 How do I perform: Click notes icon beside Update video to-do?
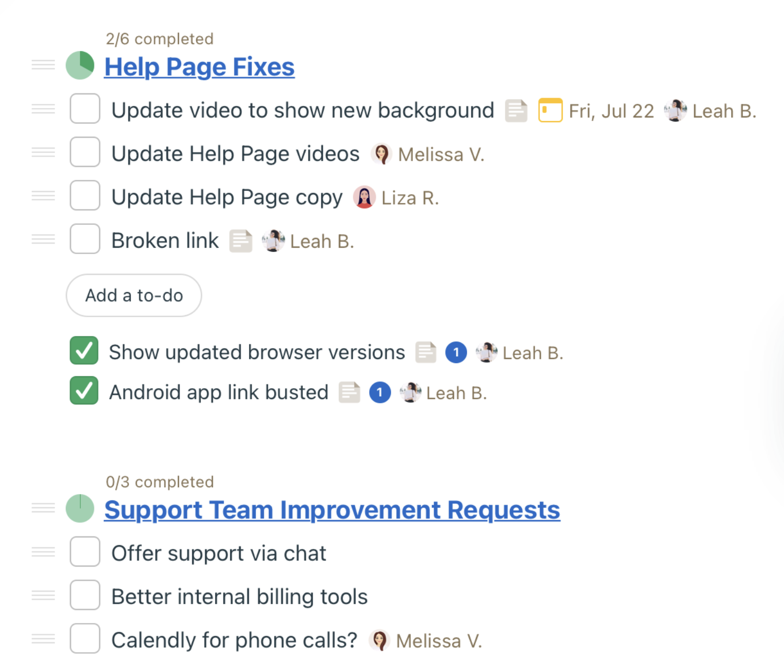(x=516, y=111)
